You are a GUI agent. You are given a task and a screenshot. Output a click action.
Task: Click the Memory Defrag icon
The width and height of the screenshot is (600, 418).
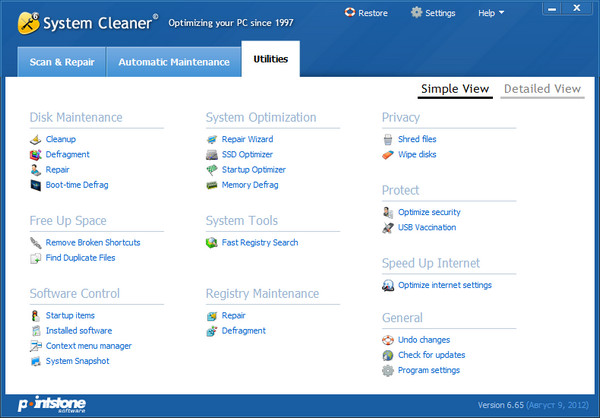tap(212, 185)
